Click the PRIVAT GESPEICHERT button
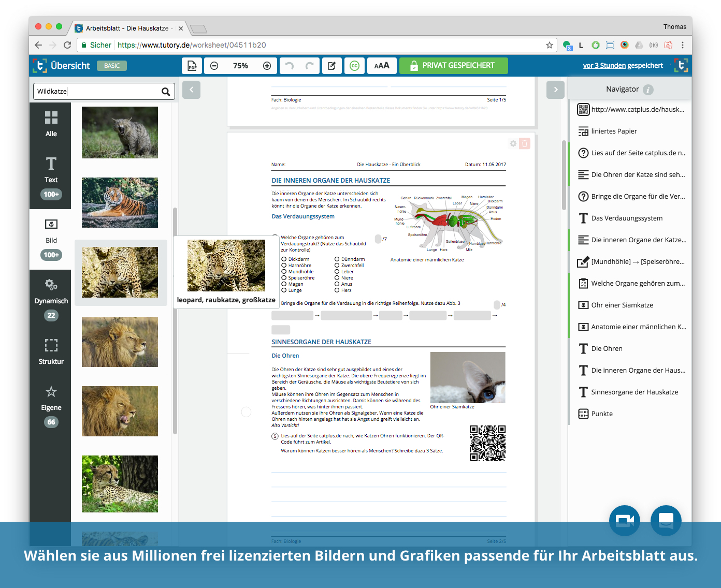 (x=453, y=66)
